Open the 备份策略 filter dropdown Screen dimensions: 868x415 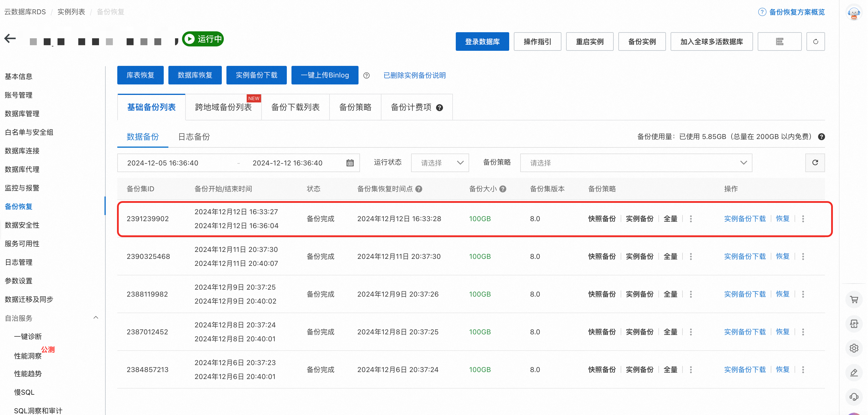pyautogui.click(x=636, y=163)
